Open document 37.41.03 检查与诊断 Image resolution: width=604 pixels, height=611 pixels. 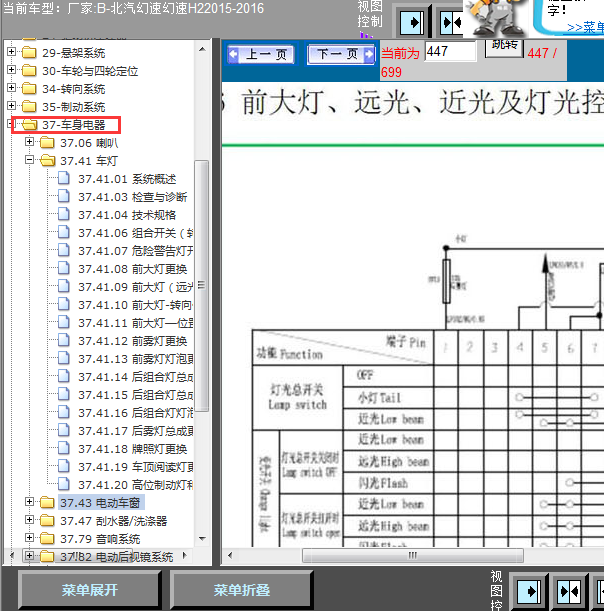(x=132, y=197)
